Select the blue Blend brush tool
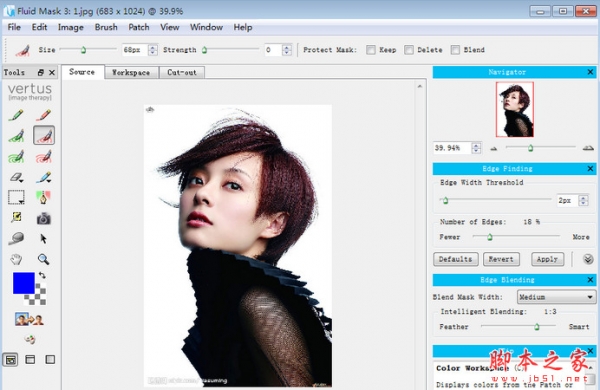 click(44, 177)
